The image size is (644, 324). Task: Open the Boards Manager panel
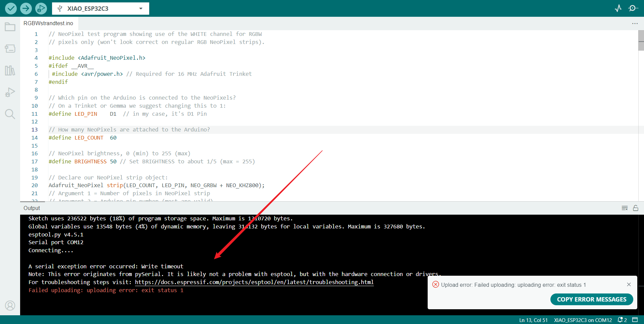[10, 49]
